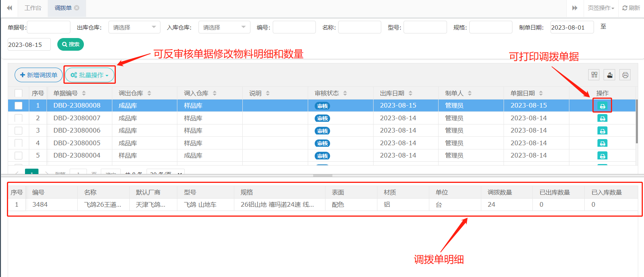Print transfer order DBD-23080006
This screenshot has width=644, height=277.
click(x=602, y=131)
